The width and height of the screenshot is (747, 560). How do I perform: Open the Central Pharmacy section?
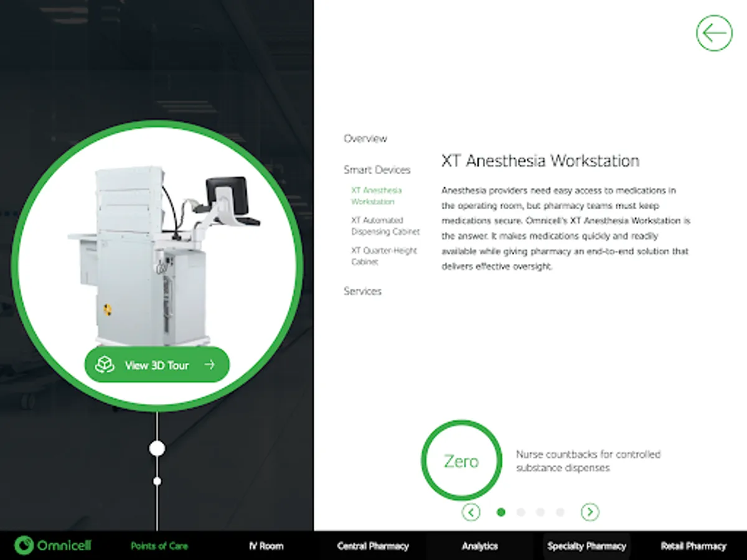[373, 546]
